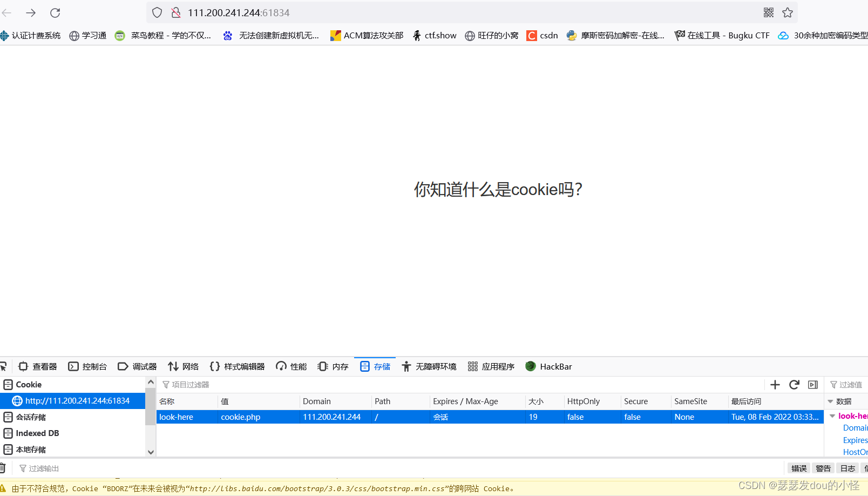
Task: Click the cookie.php value cell
Action: pos(259,417)
